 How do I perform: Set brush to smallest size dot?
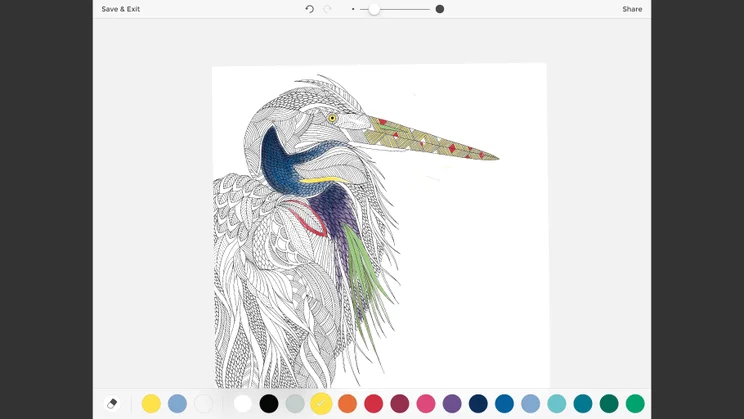coord(353,9)
